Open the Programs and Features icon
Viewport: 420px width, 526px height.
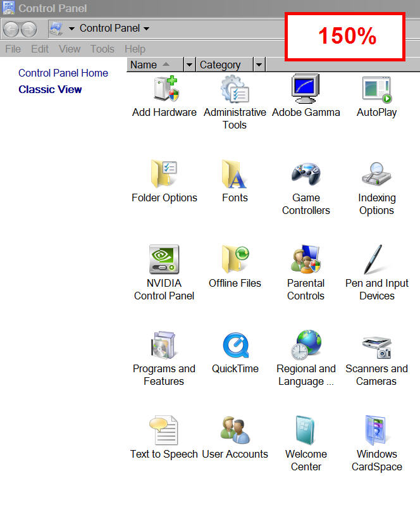pos(163,345)
